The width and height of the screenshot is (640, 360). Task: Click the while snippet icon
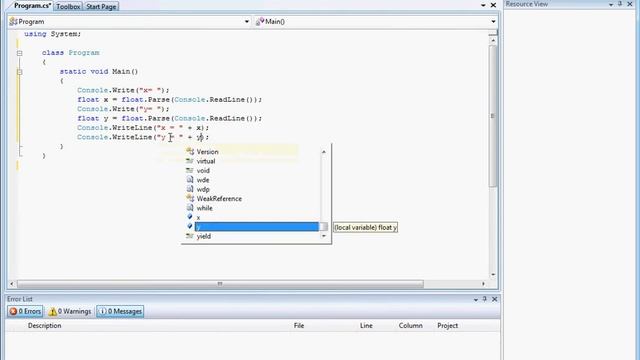[190, 208]
